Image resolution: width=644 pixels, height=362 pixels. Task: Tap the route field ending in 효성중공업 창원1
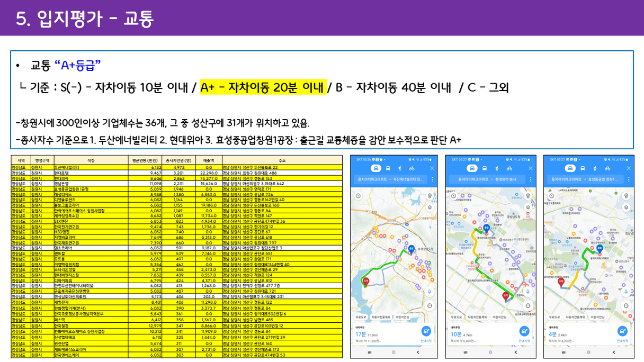pos(585,179)
